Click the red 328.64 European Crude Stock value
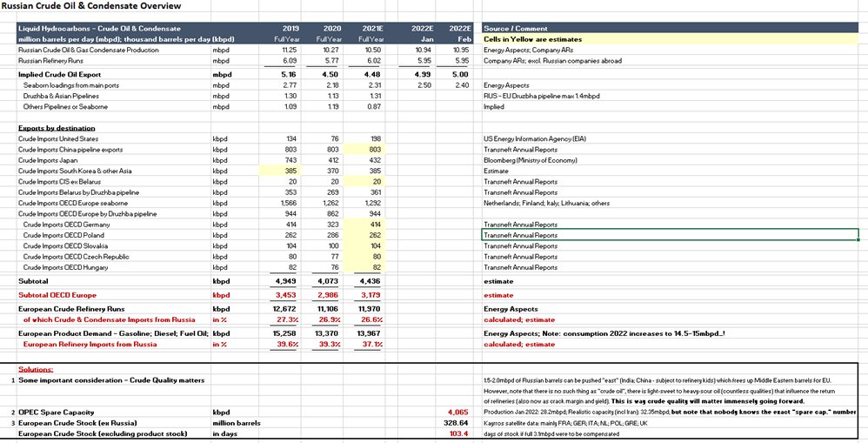This screenshot has height=443, width=868. pyautogui.click(x=457, y=423)
